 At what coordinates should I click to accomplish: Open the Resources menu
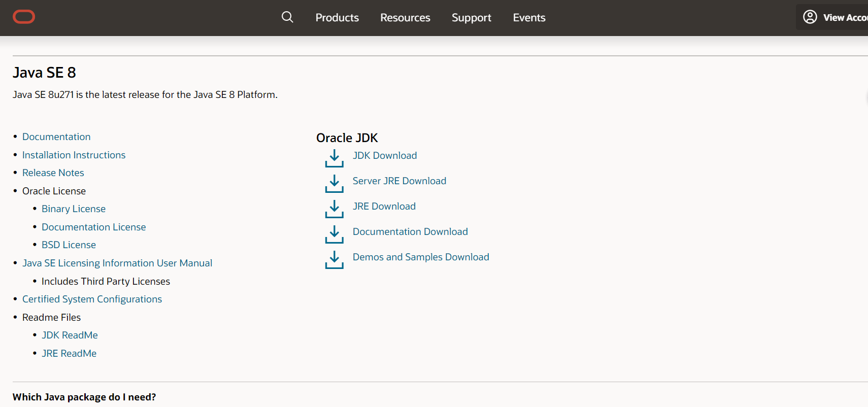click(405, 18)
